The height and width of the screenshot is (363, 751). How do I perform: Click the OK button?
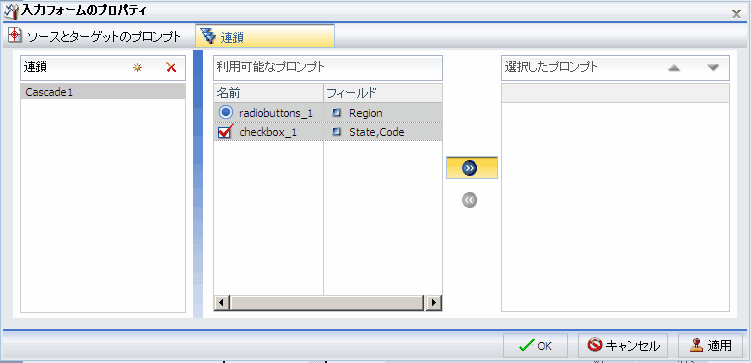click(535, 346)
